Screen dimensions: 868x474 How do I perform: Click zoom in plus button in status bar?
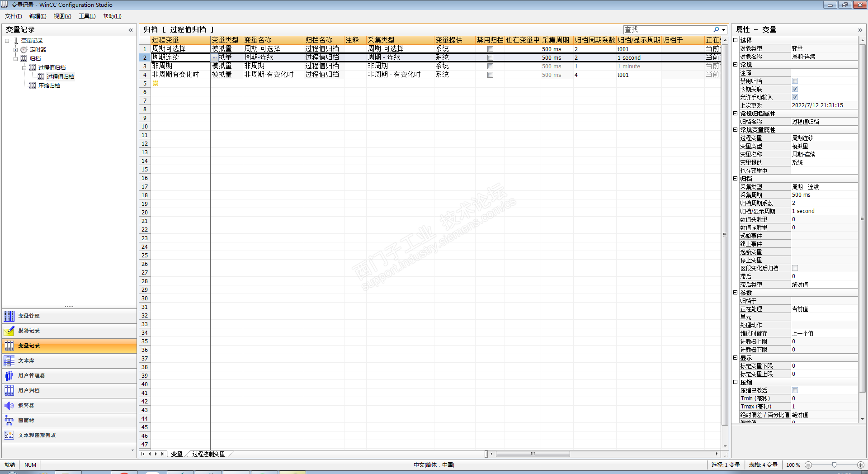click(861, 465)
